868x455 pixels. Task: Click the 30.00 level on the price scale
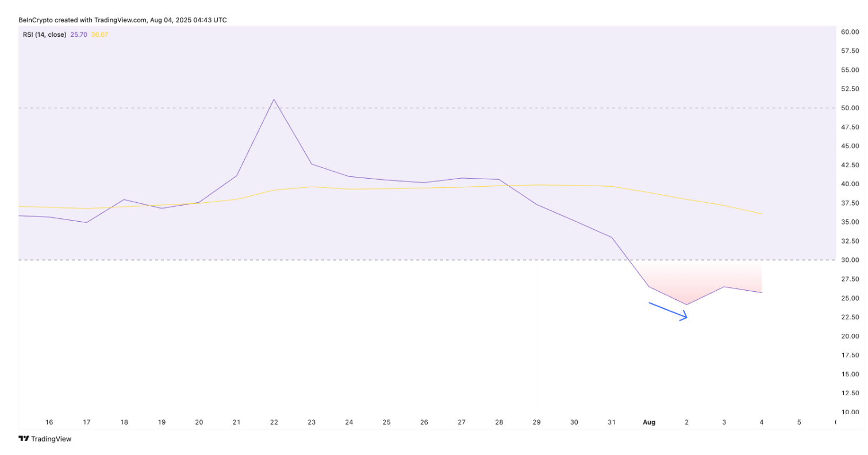[851, 260]
